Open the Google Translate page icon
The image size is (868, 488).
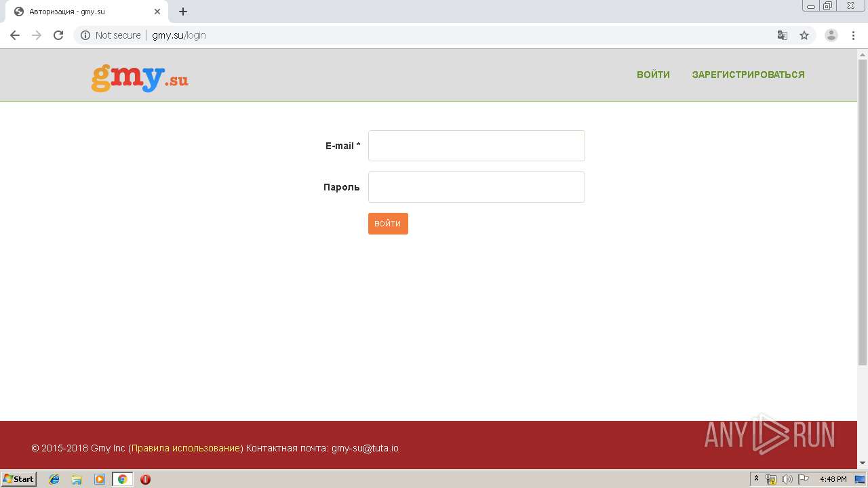coord(783,35)
